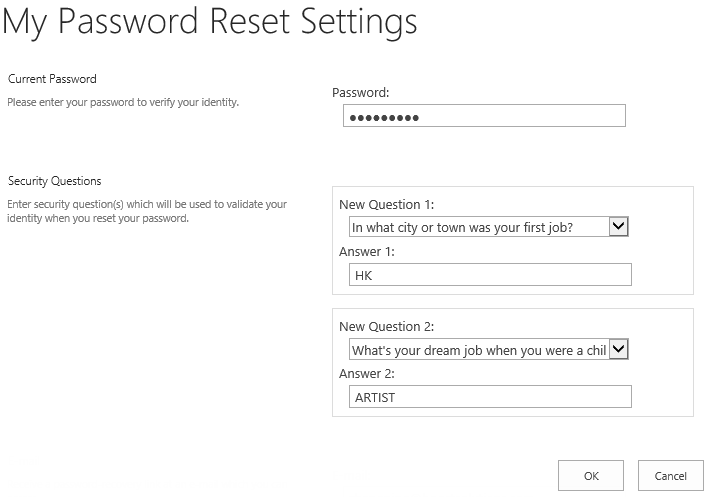Click the arrow on the first job question dropdown
This screenshot has width=715, height=497.
(x=618, y=227)
